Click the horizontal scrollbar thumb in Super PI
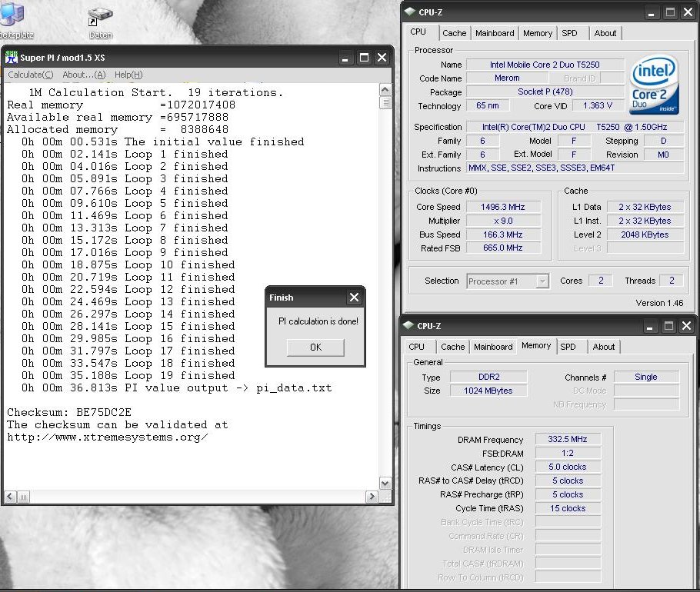Screen dimensions: 700x592 24,497
